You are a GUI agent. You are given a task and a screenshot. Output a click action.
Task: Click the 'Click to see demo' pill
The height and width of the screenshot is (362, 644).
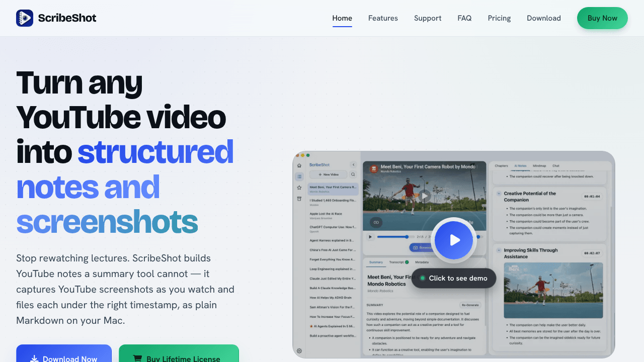pos(454,278)
